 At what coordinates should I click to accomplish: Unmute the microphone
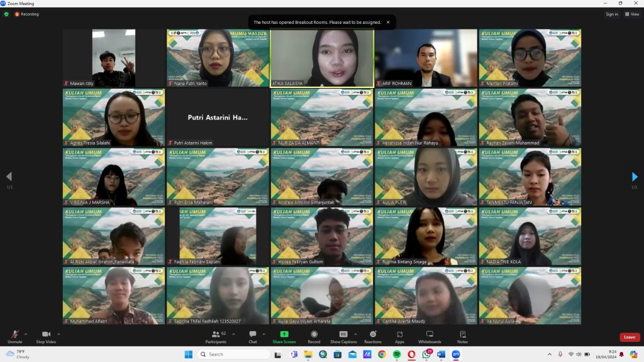(14, 336)
